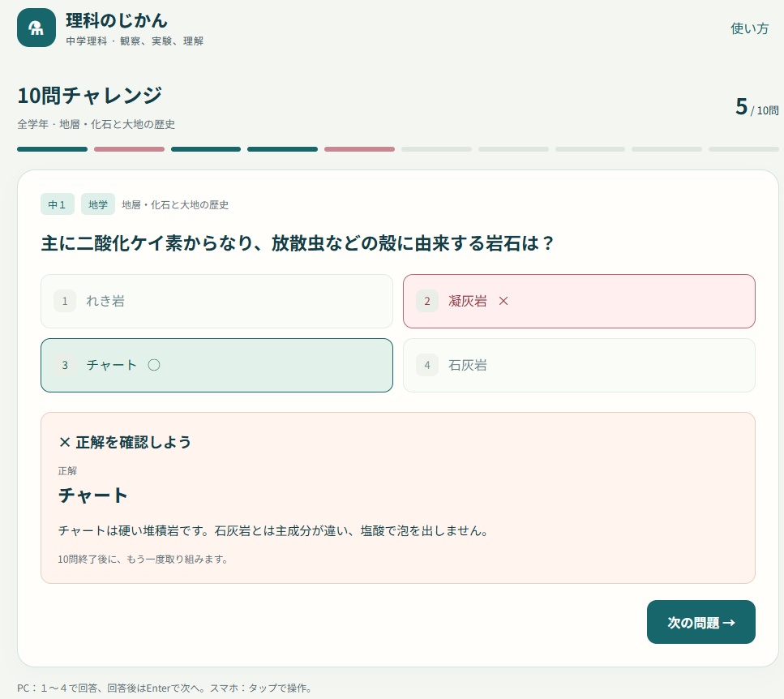This screenshot has width=784, height=699.
Task: Click the sixth (unanswered) progress bar segment
Action: tap(436, 149)
